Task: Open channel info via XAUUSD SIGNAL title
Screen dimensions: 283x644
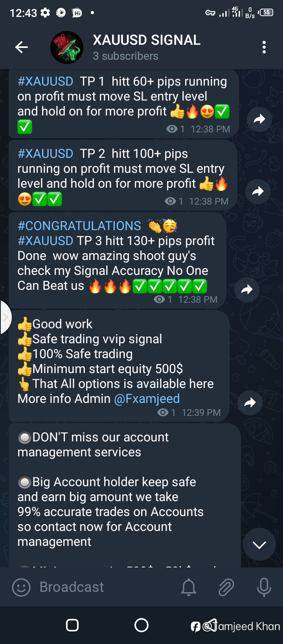Action: coord(147,40)
